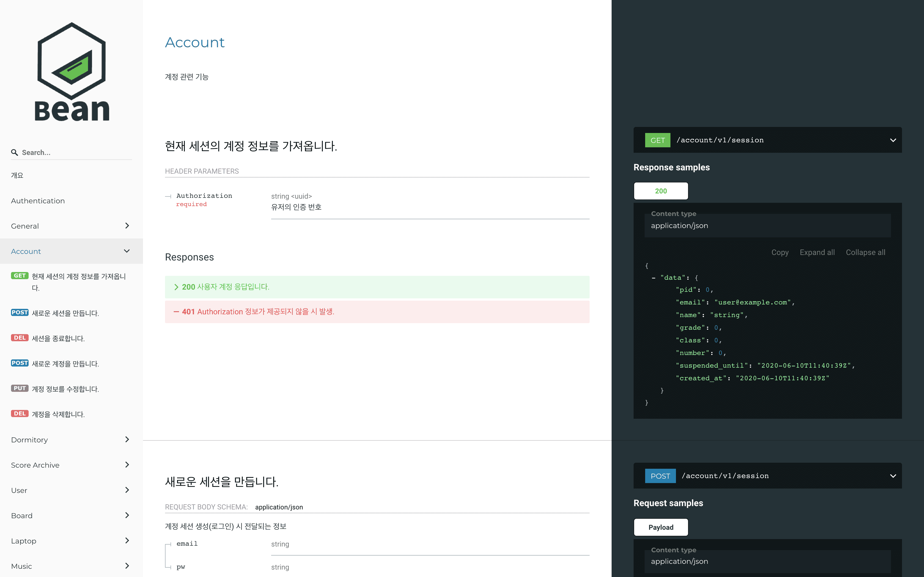Click the Bean logo image
Screen dimensions: 924x577
point(71,72)
